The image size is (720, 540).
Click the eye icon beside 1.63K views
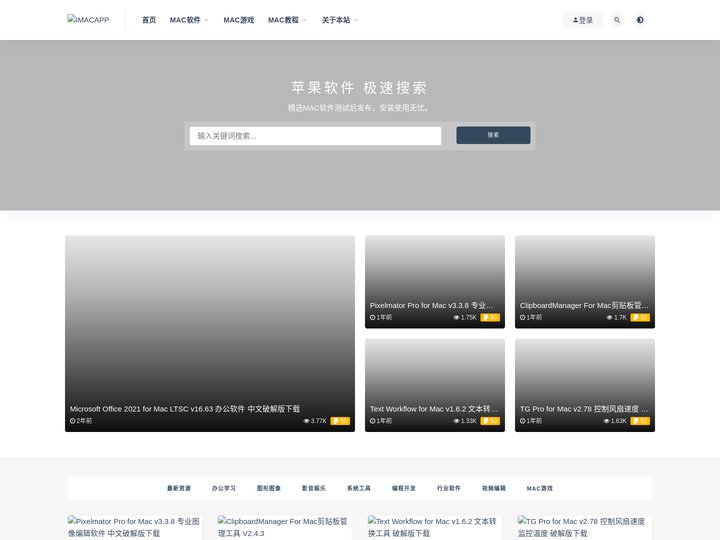click(x=607, y=421)
